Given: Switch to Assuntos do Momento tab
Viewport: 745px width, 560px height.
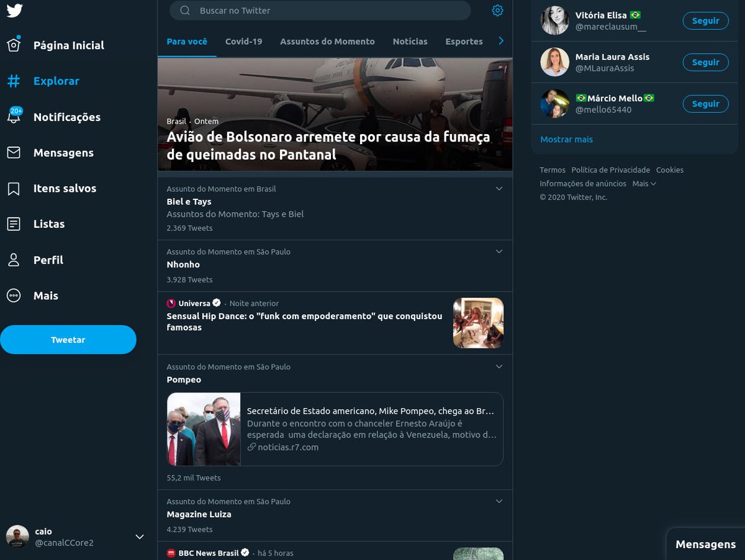Looking at the screenshot, I should pos(327,41).
